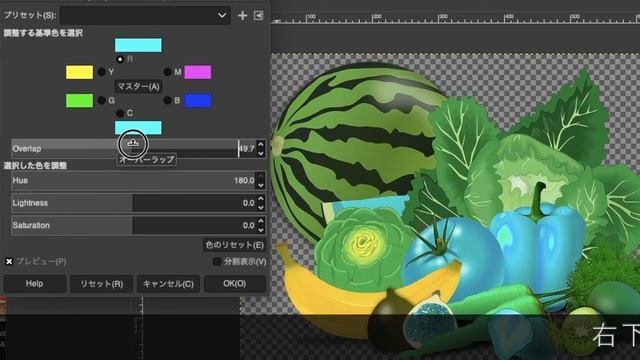Click the リセット(R) reset button

point(101,284)
